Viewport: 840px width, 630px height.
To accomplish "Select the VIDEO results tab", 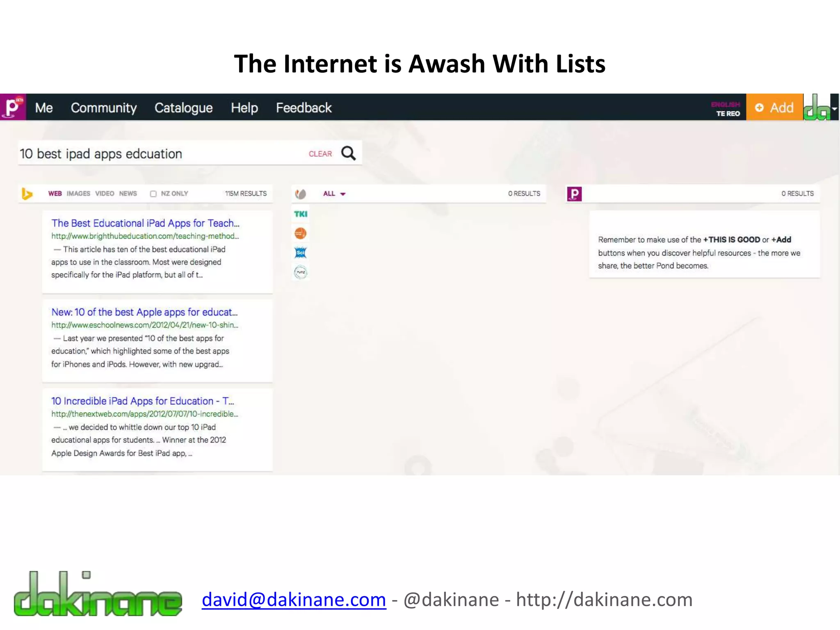I will pos(105,194).
